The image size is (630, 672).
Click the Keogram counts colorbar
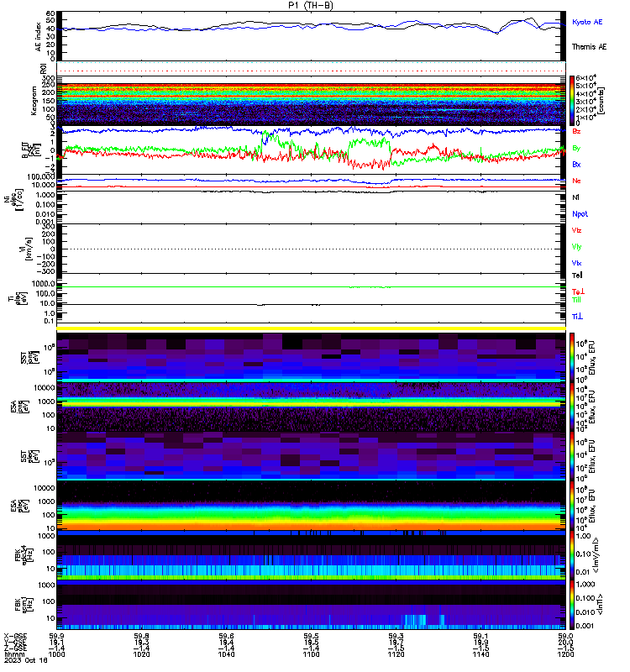(572, 100)
